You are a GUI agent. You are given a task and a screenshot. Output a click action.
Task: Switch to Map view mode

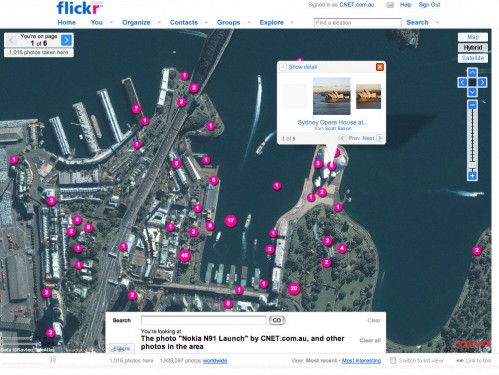tap(473, 37)
